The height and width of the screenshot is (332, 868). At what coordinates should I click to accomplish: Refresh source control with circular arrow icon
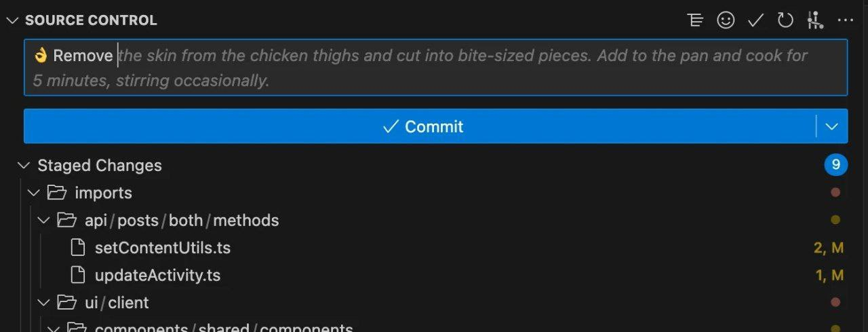pyautogui.click(x=785, y=20)
